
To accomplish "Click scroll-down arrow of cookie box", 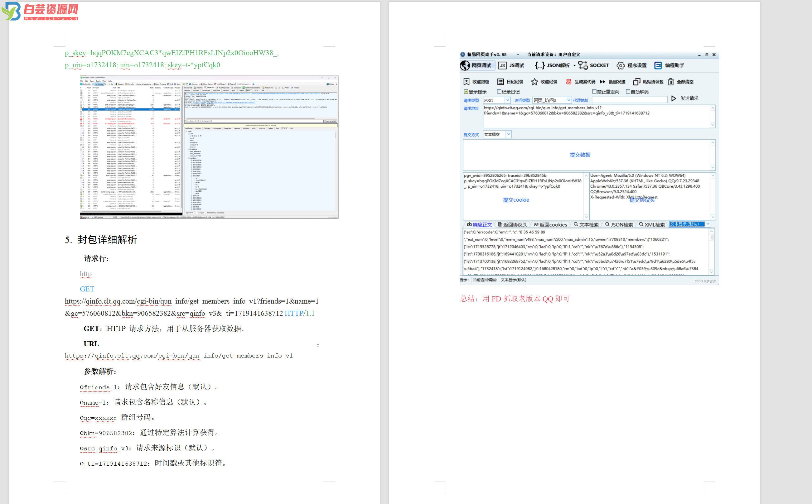I will [x=586, y=217].
